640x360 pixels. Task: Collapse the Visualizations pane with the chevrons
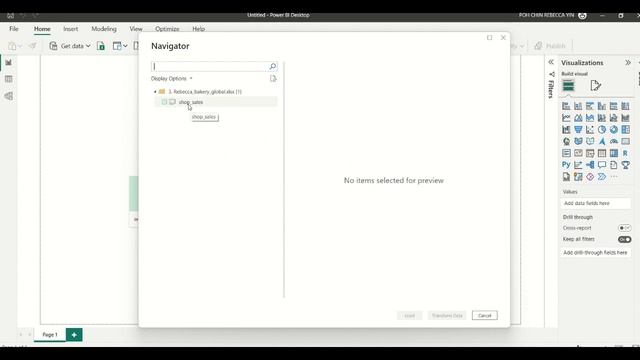click(628, 63)
